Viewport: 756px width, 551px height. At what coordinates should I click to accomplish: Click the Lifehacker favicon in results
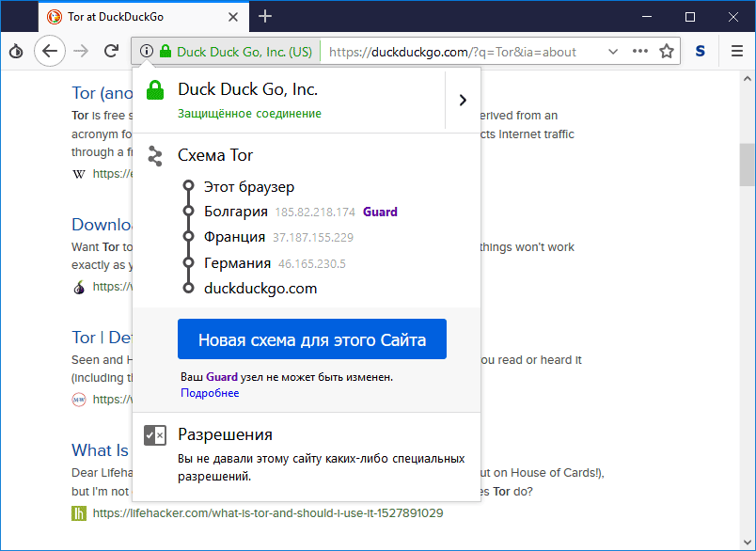pyautogui.click(x=79, y=512)
